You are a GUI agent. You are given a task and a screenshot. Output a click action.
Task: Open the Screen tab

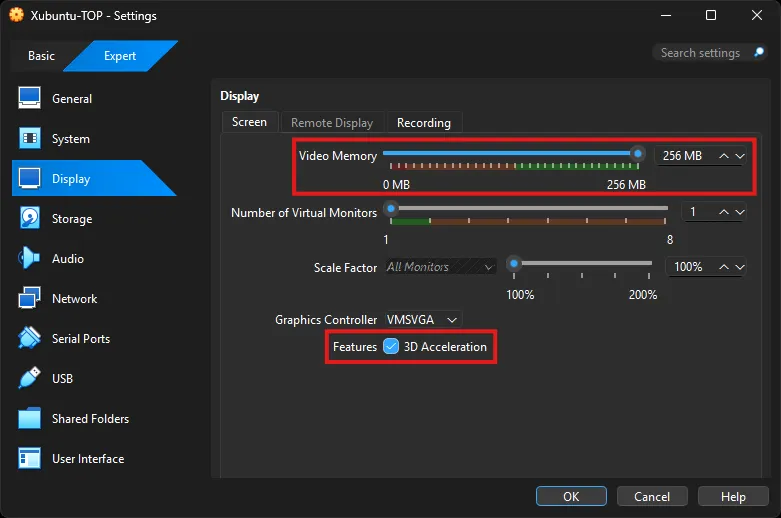tap(249, 122)
